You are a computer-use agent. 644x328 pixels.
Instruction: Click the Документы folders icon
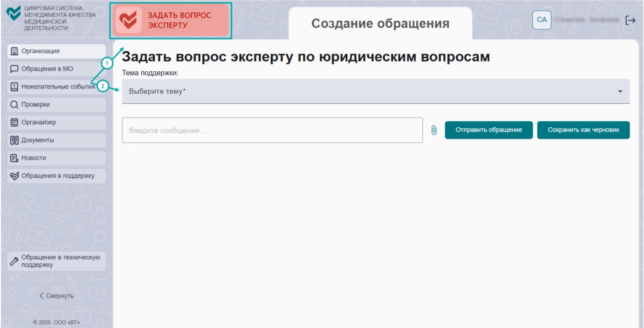(x=14, y=140)
